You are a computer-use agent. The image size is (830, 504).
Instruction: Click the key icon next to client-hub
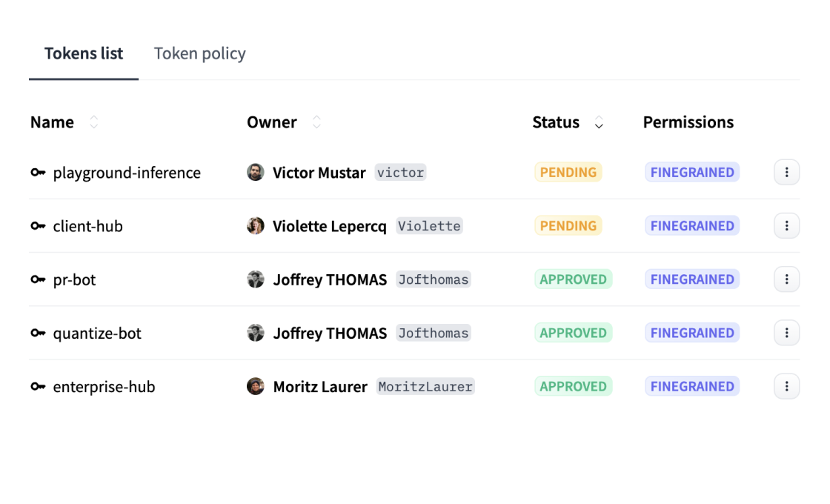tap(38, 225)
